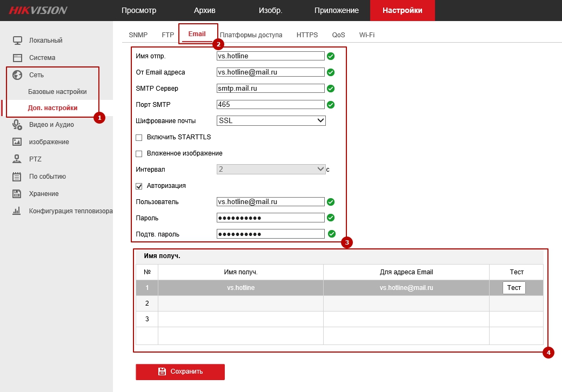This screenshot has width=562, height=392.
Task: Select the PTZ joystick icon
Action: tap(17, 159)
